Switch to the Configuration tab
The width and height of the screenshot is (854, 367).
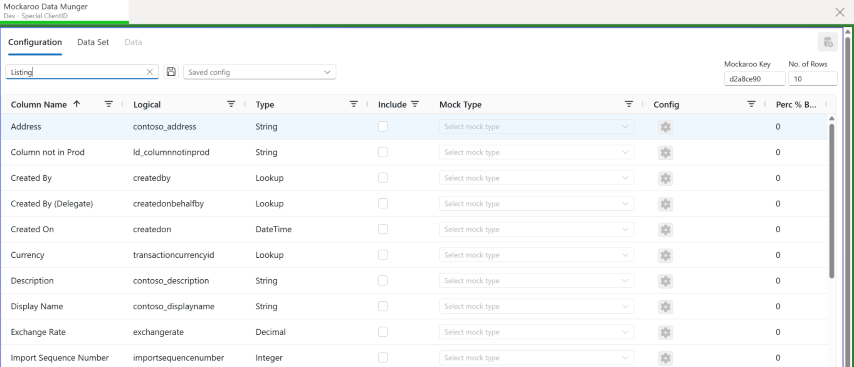click(35, 42)
